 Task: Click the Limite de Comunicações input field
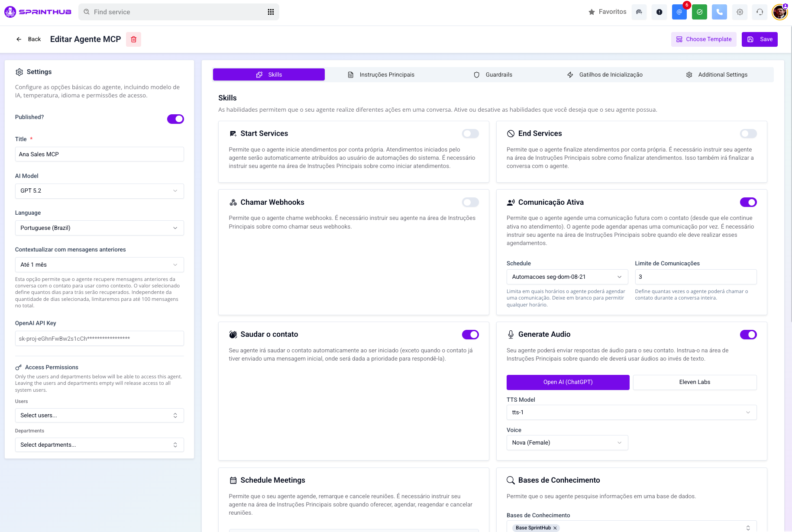pos(695,277)
